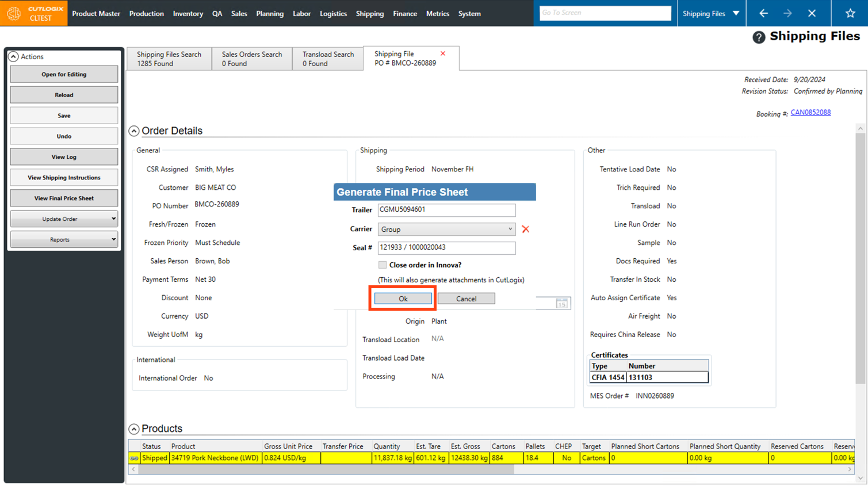The image size is (868, 486).
Task: Open booking link CAN0852088
Action: tap(810, 113)
